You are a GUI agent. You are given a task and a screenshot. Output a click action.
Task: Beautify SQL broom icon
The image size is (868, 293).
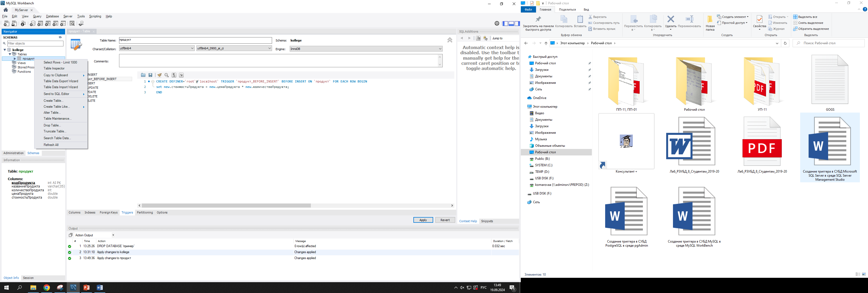[x=159, y=75]
